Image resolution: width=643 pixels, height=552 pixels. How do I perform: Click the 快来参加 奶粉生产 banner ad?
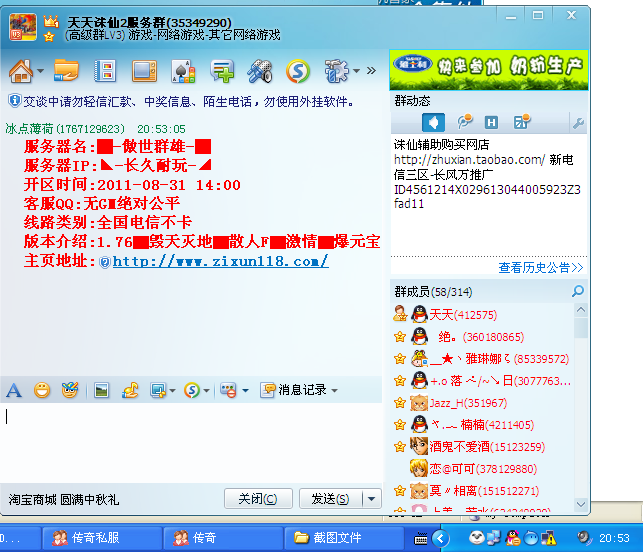pyautogui.click(x=488, y=70)
